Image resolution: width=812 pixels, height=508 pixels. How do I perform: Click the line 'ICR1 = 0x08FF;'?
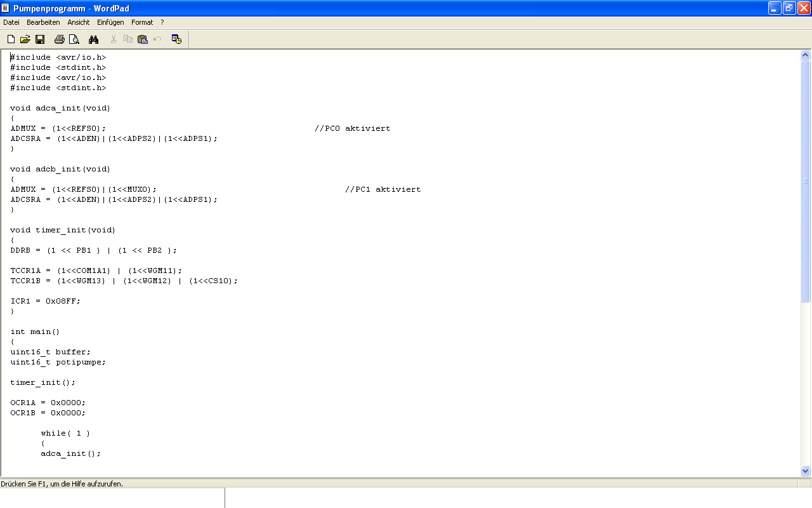point(46,301)
